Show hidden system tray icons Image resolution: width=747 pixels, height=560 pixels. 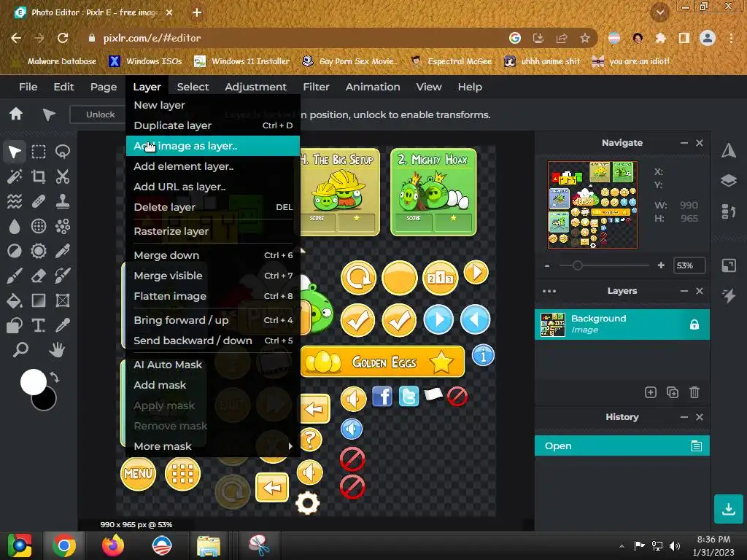622,545
